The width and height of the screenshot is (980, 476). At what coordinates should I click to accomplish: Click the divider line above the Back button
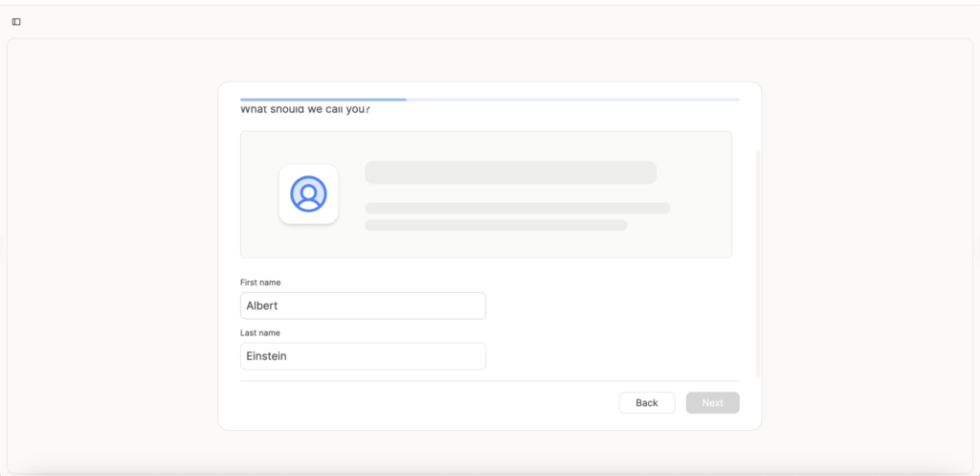click(x=489, y=380)
